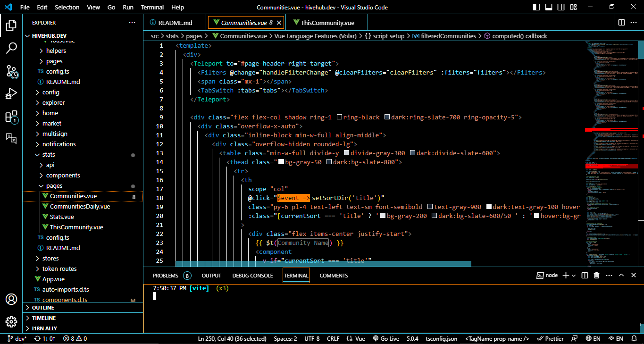Switch to the PROBLEMS panel tab
Image resolution: width=644 pixels, height=344 pixels.
[x=171, y=276]
